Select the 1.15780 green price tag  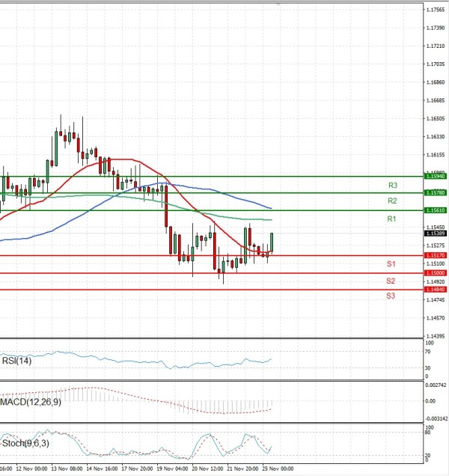(x=436, y=192)
